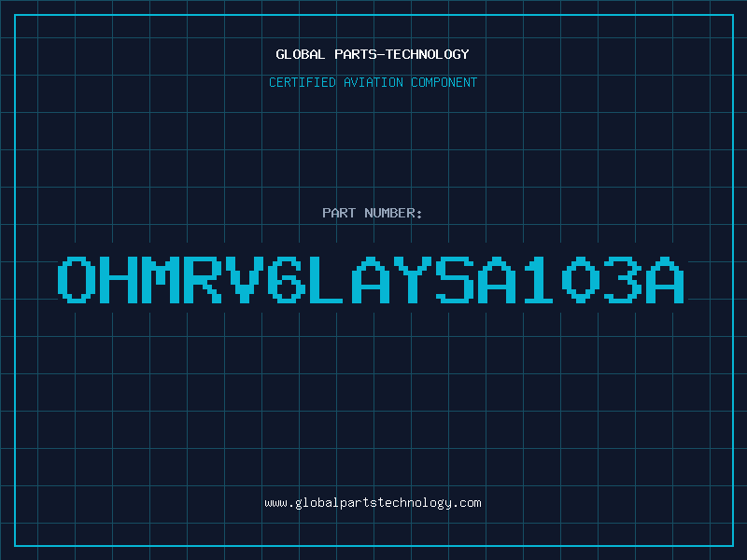The image size is (747, 560).
Task: Click the word NUMBER: above the part number
Action: click(393, 213)
